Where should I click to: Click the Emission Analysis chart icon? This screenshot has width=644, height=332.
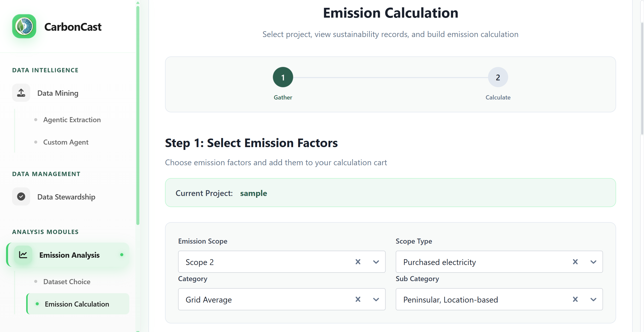coord(23,255)
